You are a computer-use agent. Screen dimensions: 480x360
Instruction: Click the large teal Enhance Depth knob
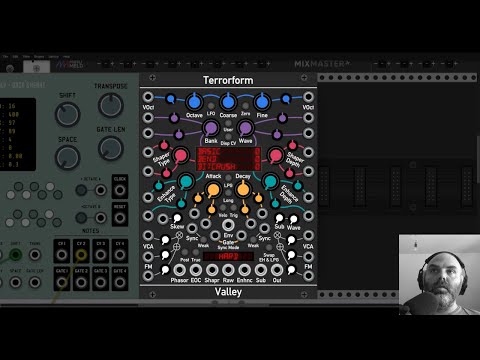pos(270,181)
